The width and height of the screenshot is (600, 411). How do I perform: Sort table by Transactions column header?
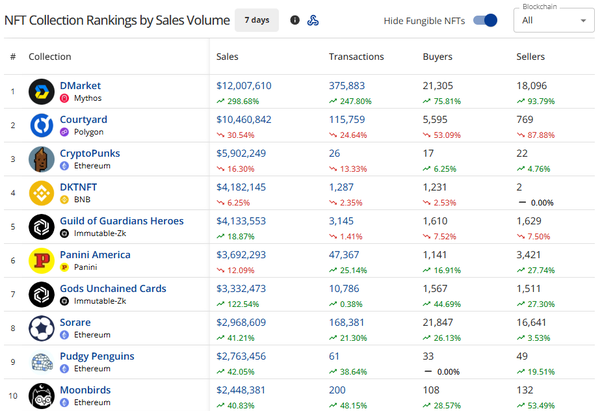point(356,57)
